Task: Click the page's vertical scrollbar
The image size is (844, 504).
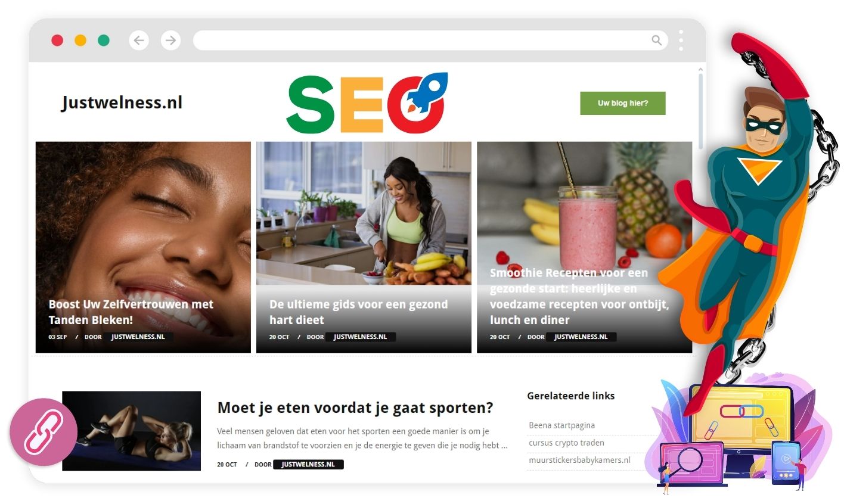Action: [701, 110]
